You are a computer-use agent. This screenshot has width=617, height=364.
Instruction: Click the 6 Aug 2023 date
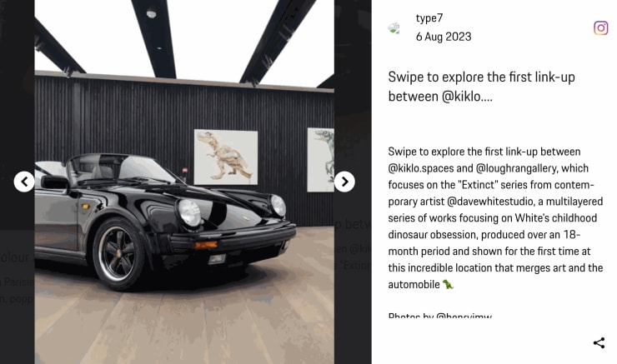tap(444, 37)
